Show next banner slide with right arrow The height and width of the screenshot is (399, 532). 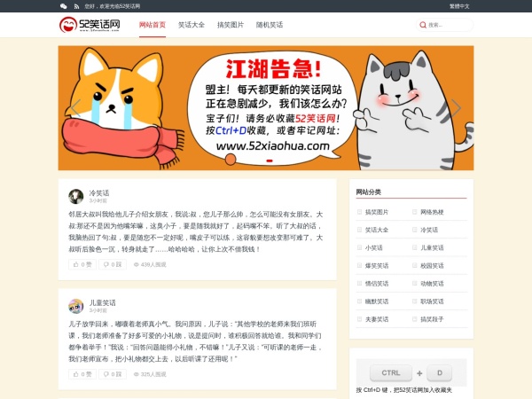click(456, 108)
